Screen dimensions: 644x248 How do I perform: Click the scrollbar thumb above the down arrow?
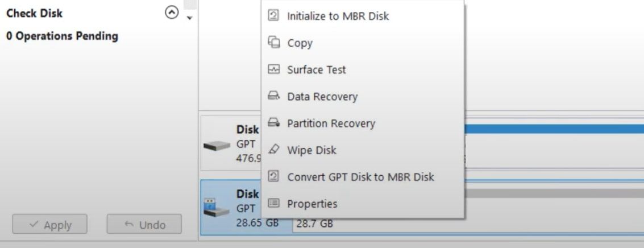coord(190,5)
